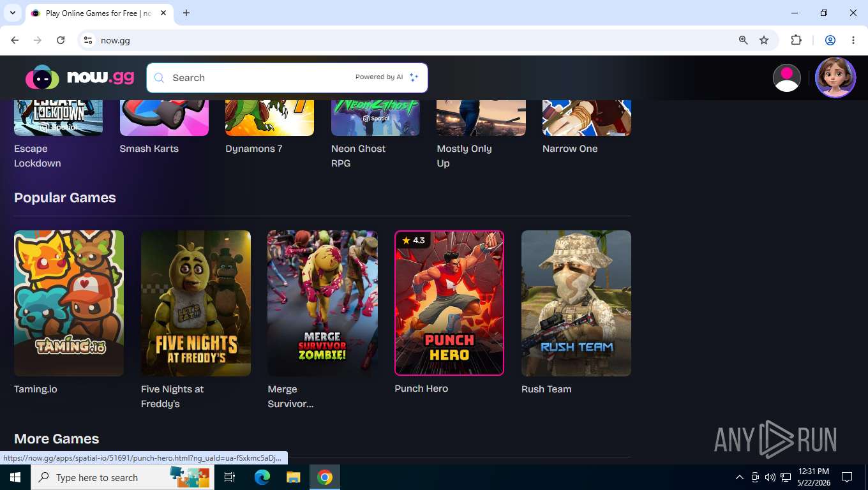Show hidden system tray icons
Viewport: 868px width, 490px height.
[x=740, y=477]
